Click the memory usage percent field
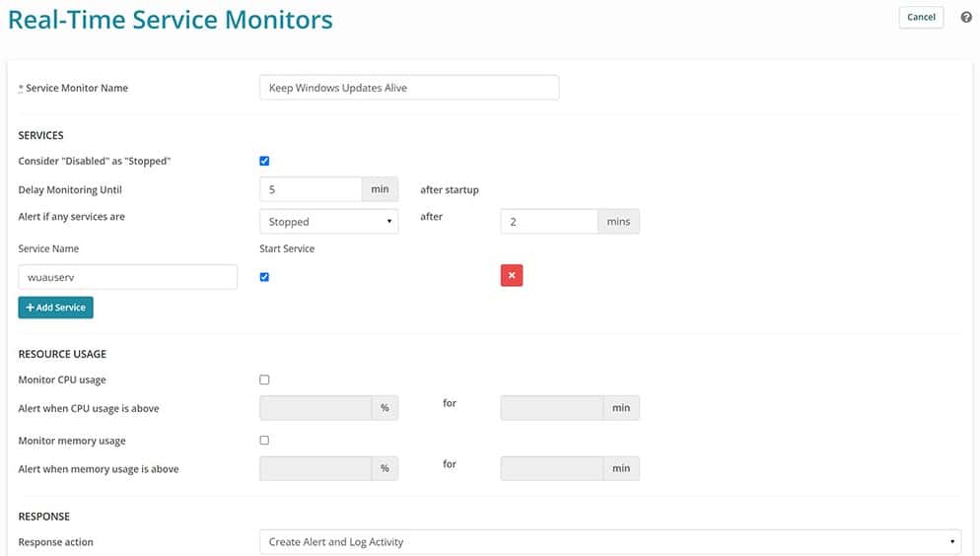Screen dimensions: 980x556 315,468
